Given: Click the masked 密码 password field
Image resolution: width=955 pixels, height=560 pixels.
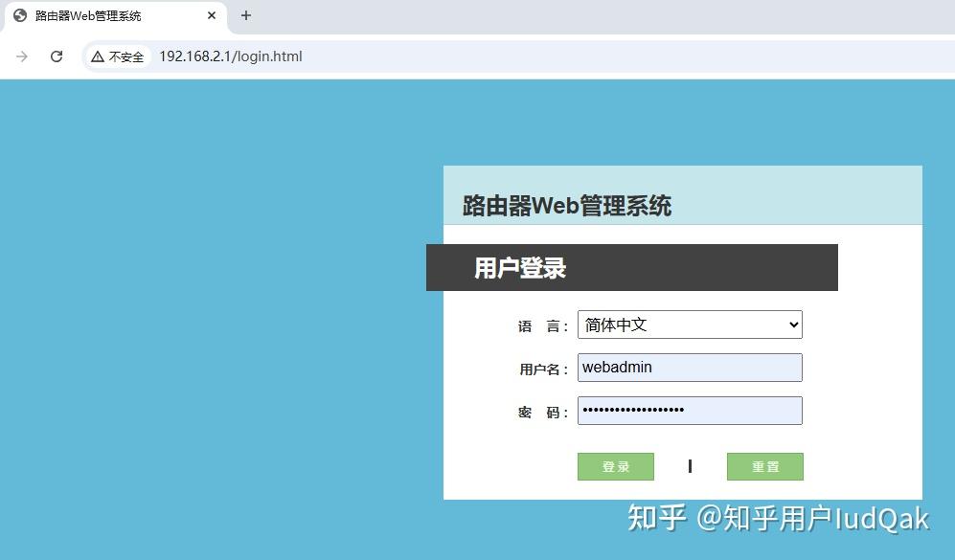Looking at the screenshot, I should pyautogui.click(x=690, y=411).
